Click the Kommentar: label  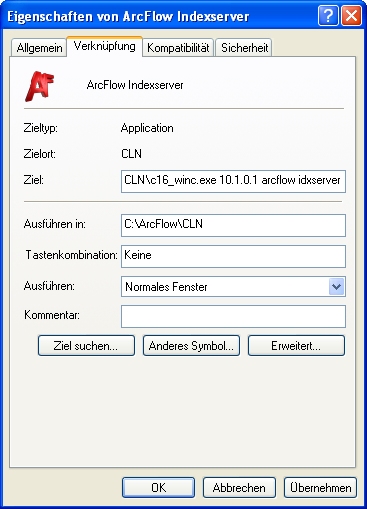[52, 315]
